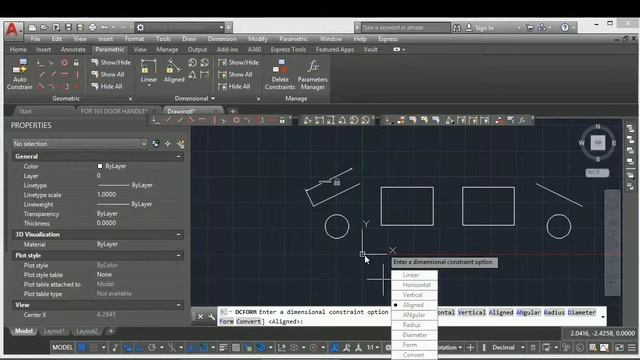Click the lock icon on the drawing constraint
Image resolution: width=640 pixels, height=360 pixels.
coord(337,182)
